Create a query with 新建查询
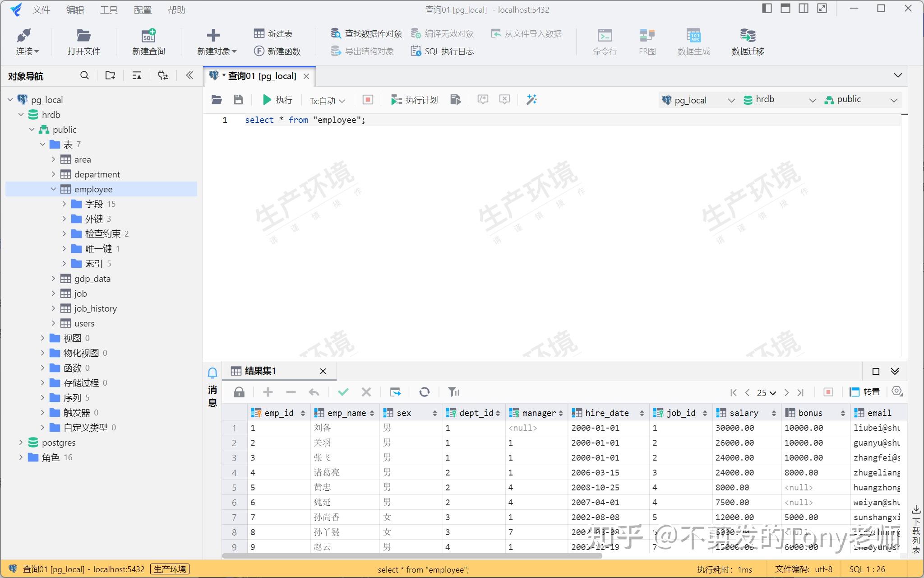Viewport: 924px width, 578px height. tap(148, 41)
